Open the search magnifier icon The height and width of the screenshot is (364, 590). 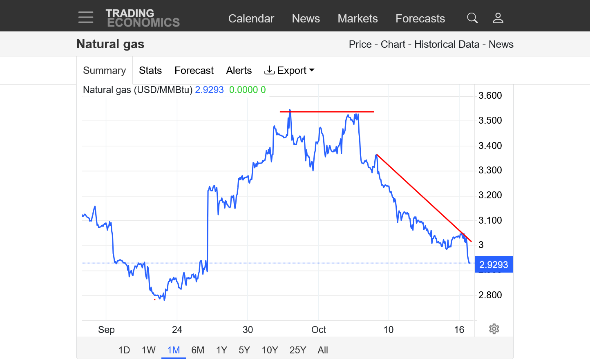click(472, 18)
